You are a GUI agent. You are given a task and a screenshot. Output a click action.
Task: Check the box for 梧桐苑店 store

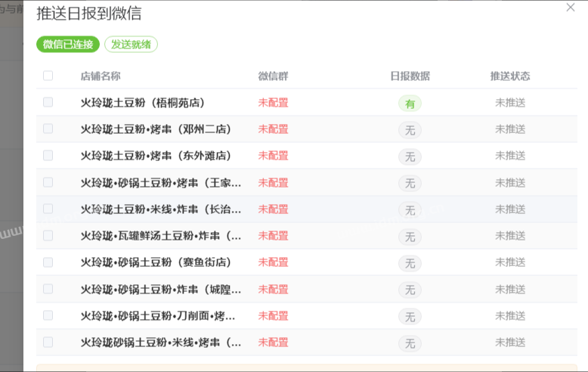(48, 102)
